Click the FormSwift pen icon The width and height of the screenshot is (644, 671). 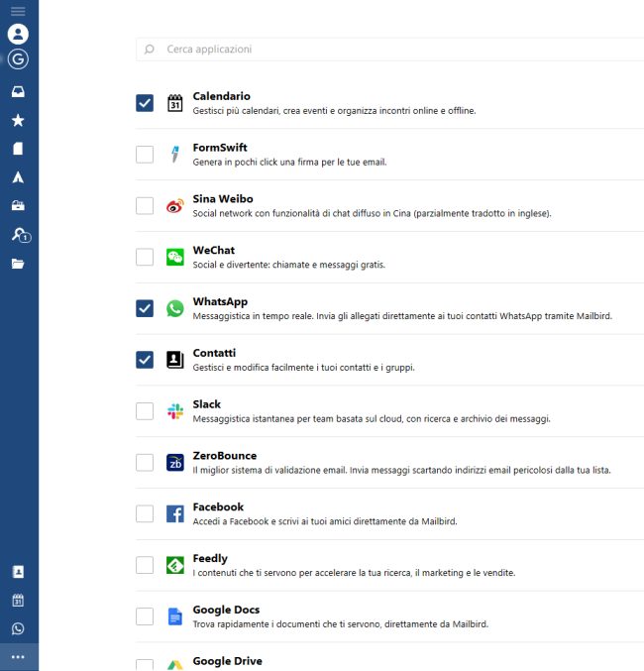coord(175,155)
